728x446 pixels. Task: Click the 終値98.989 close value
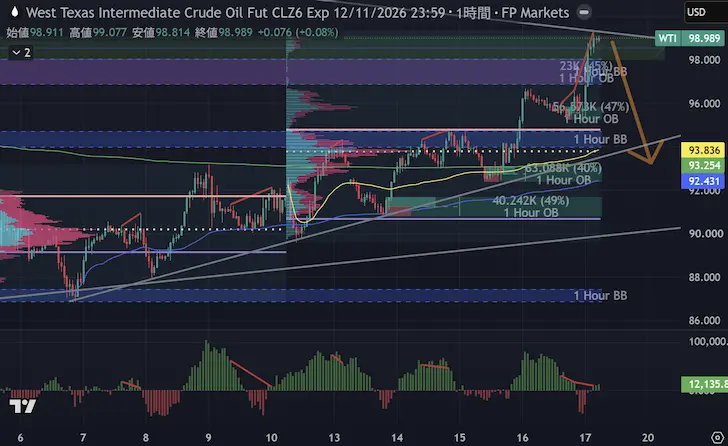(x=224, y=32)
